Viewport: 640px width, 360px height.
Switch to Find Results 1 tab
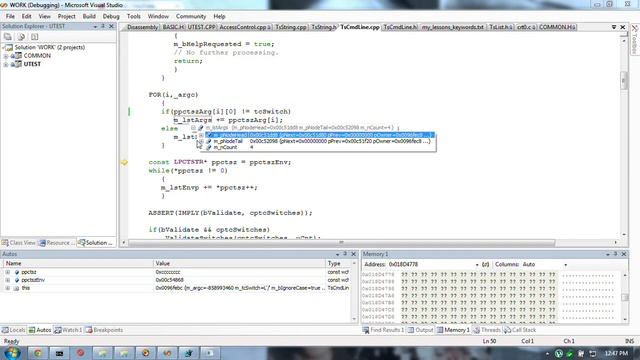[x=383, y=330]
